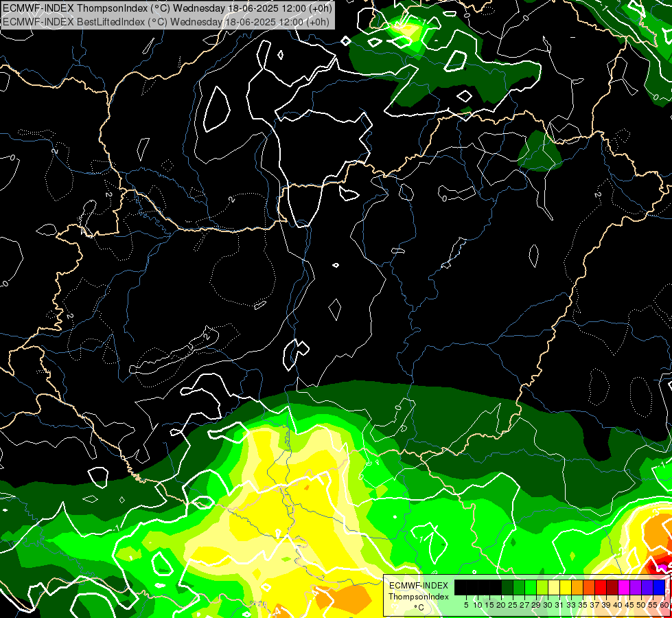Select the light orange 33-35 legend swatch
Viewport: 672px width, 618px height.
[577, 588]
